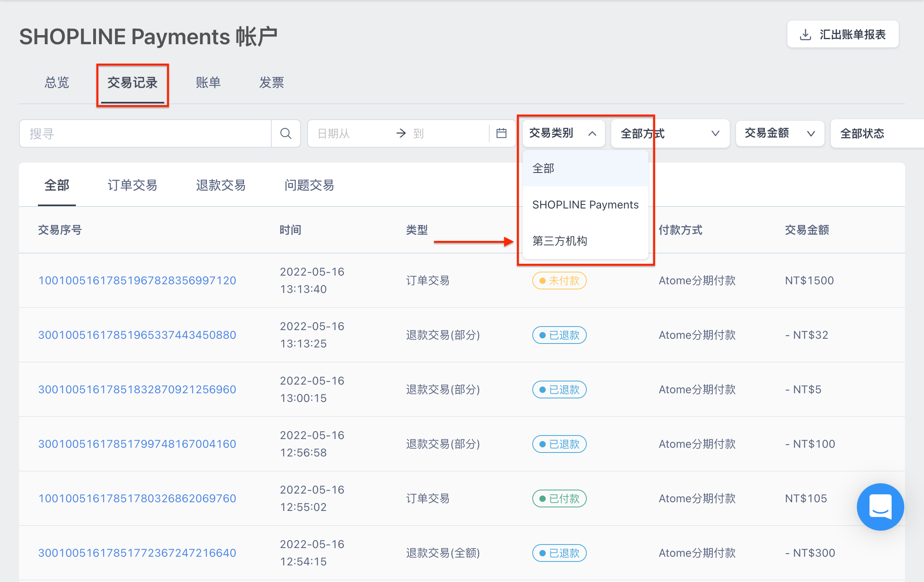
Task: Switch to the 交易记录 tab
Action: pyautogui.click(x=133, y=83)
